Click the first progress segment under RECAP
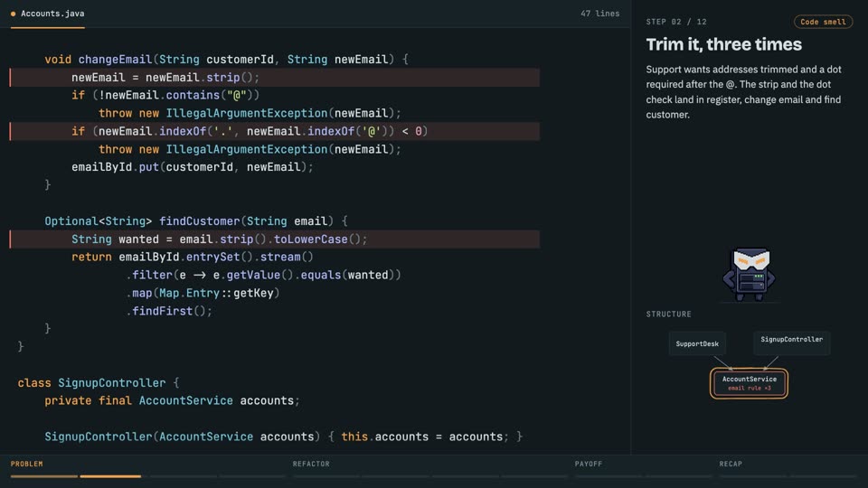Image resolution: width=868 pixels, height=488 pixels. pos(753,476)
